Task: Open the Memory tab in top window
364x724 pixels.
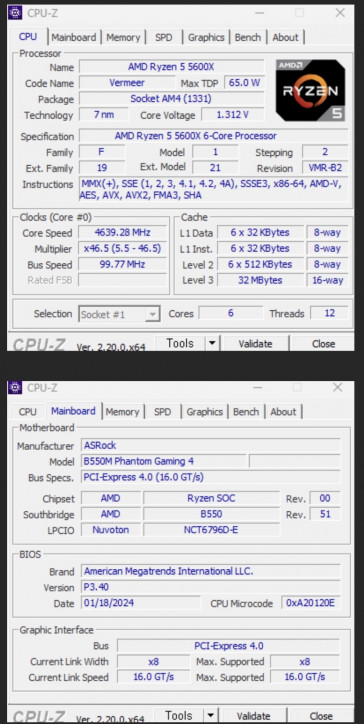Action: 123,37
